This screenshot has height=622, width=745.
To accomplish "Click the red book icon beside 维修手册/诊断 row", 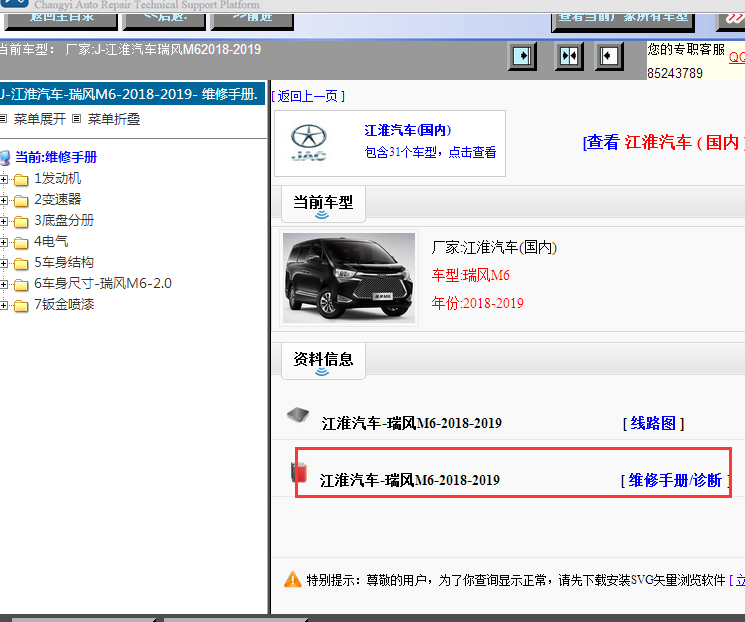I will click(299, 472).
